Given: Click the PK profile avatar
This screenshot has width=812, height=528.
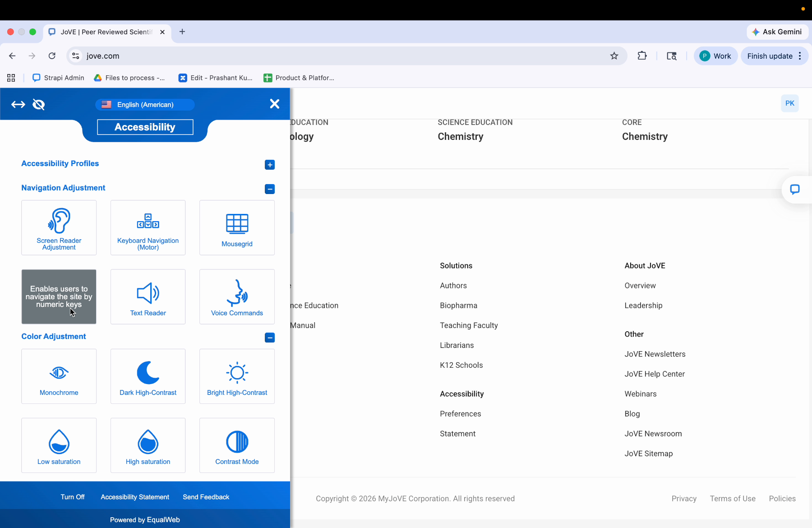Looking at the screenshot, I should pyautogui.click(x=790, y=103).
